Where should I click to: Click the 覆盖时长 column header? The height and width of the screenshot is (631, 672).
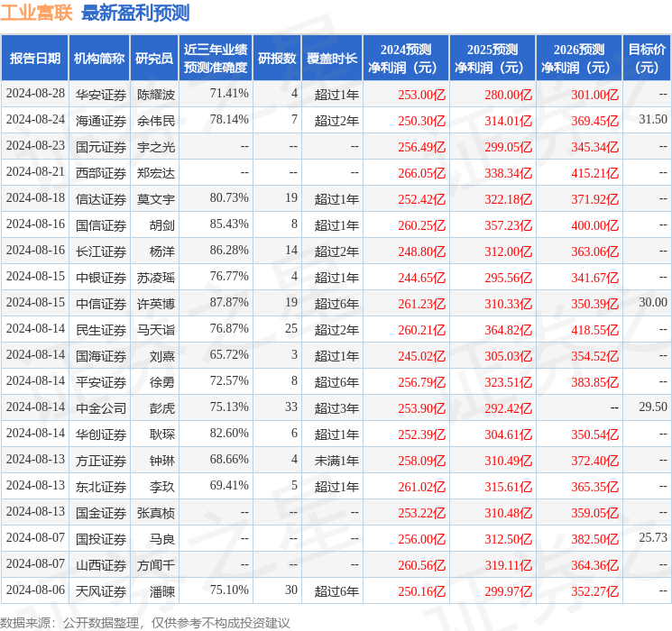click(332, 59)
